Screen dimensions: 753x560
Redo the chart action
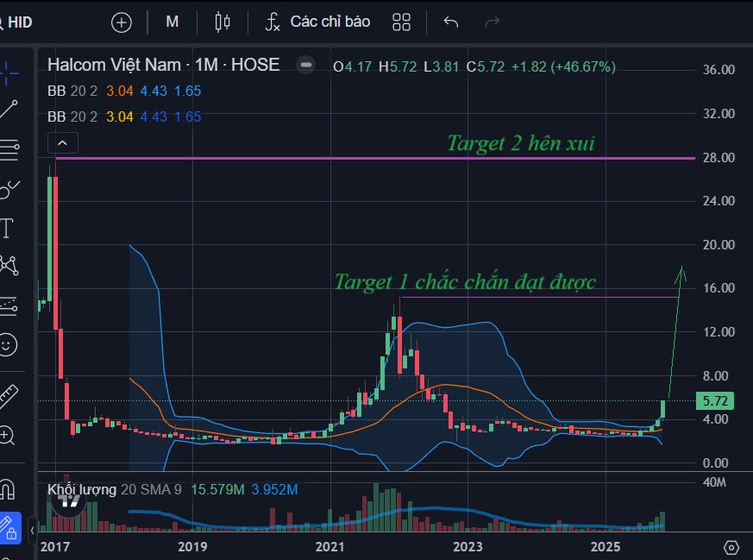[x=493, y=22]
